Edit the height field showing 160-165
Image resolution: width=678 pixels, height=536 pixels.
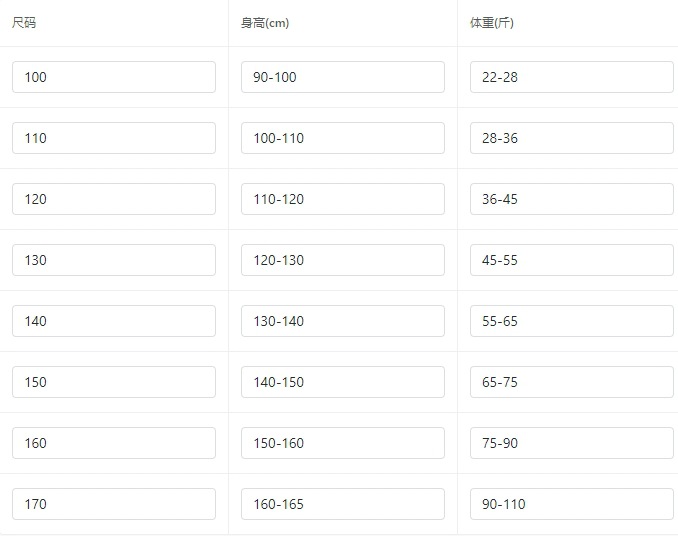pos(343,504)
